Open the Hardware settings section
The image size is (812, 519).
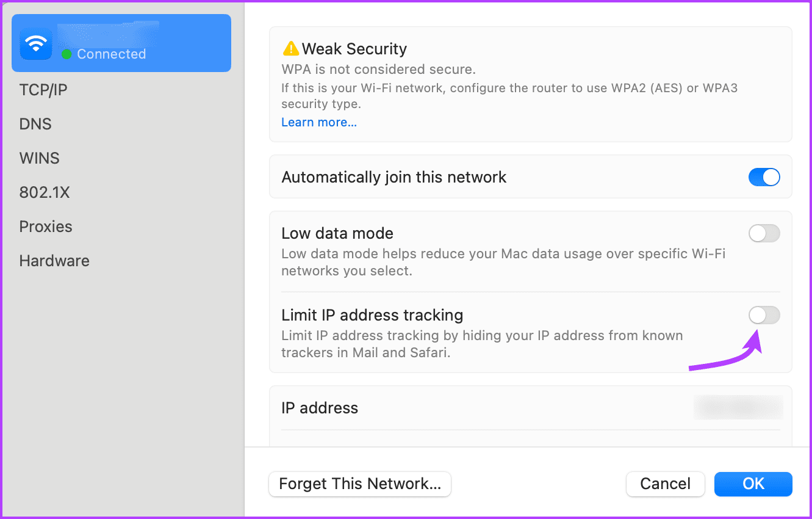(54, 261)
